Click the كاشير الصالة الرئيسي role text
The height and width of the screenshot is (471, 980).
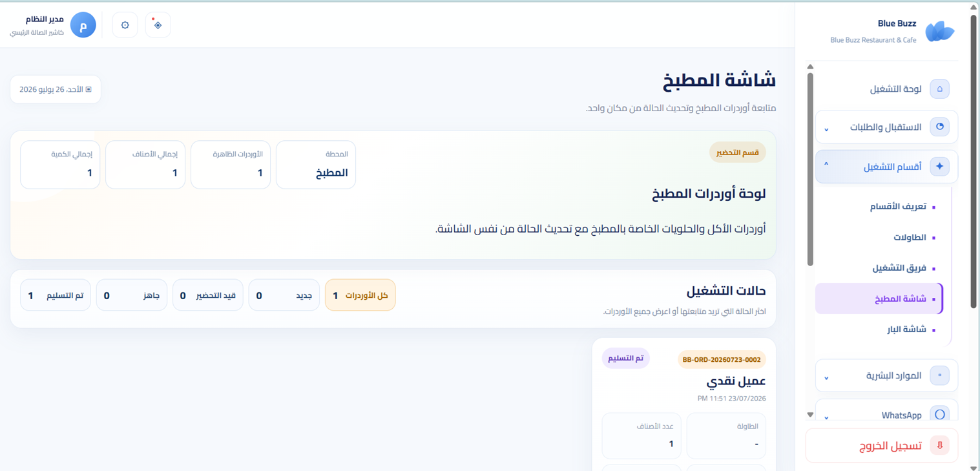pyautogui.click(x=37, y=32)
